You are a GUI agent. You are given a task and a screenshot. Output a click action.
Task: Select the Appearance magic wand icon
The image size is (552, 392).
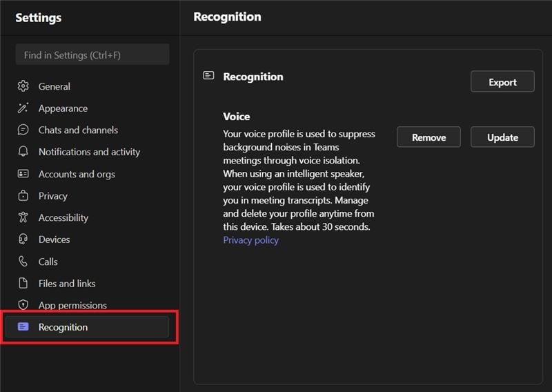click(23, 108)
